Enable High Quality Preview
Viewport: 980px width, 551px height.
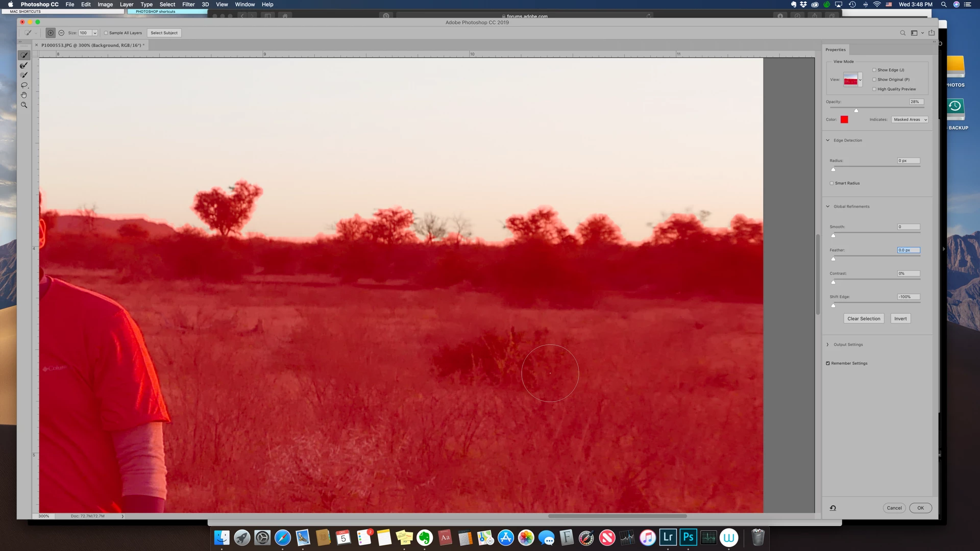[874, 89]
